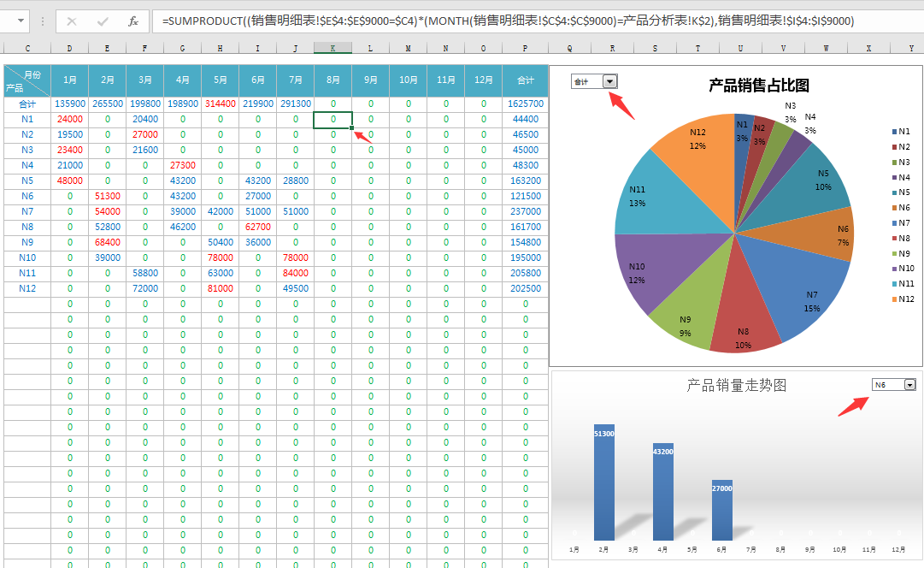Click cell value 62700 for N8
The width and height of the screenshot is (924, 568).
[258, 227]
